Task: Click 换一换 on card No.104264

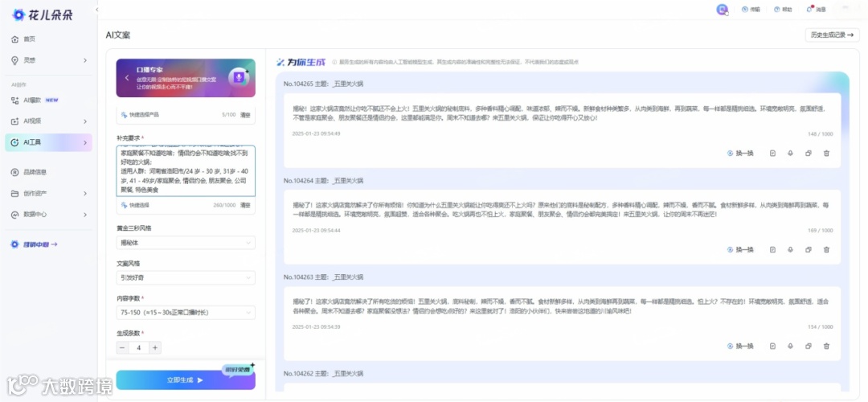Action: [740, 250]
